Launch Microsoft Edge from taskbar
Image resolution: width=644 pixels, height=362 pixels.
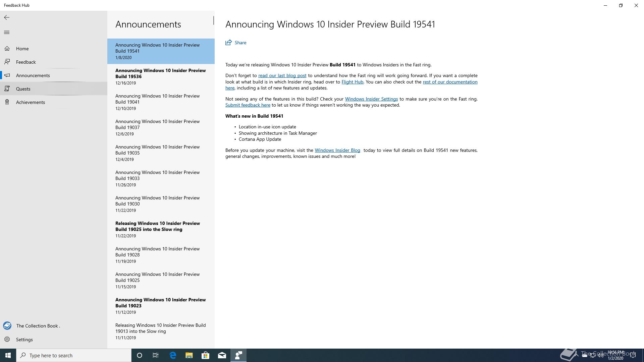(173, 355)
